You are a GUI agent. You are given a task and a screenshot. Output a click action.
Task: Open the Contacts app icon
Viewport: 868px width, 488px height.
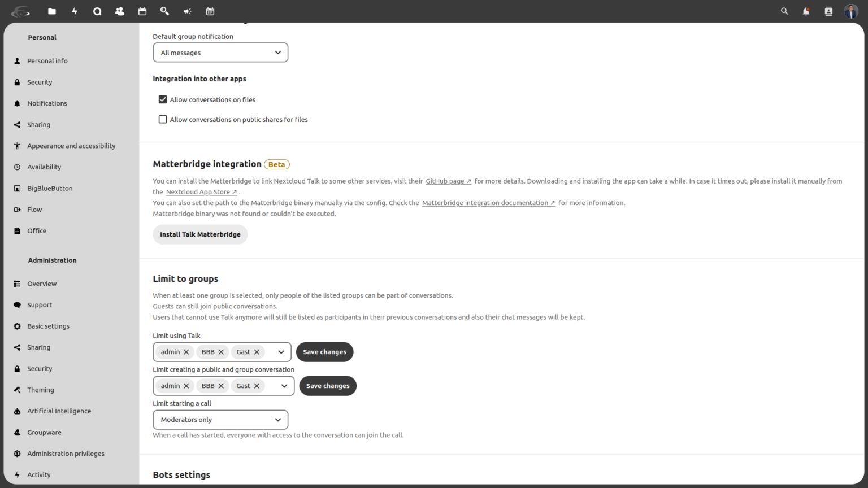pos(119,11)
